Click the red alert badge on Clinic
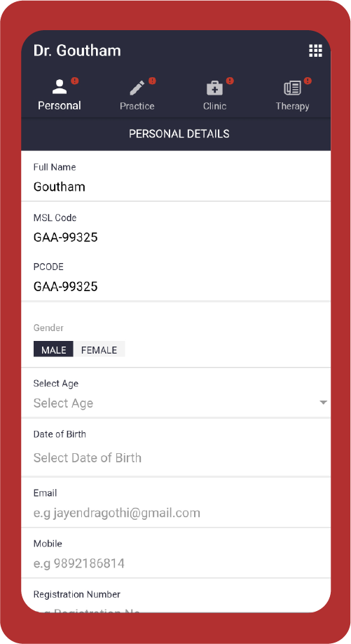Viewport: 351px width, 644px height. [x=230, y=81]
